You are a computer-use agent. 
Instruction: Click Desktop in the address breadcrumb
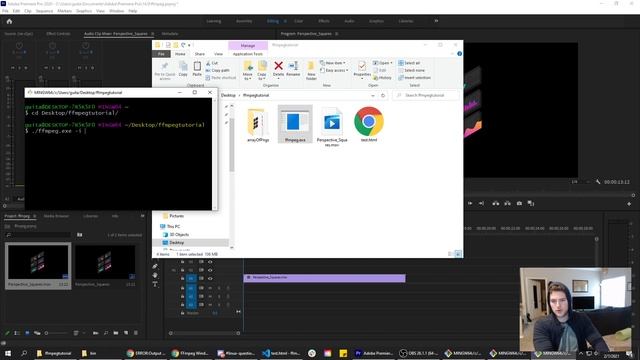coord(228,96)
